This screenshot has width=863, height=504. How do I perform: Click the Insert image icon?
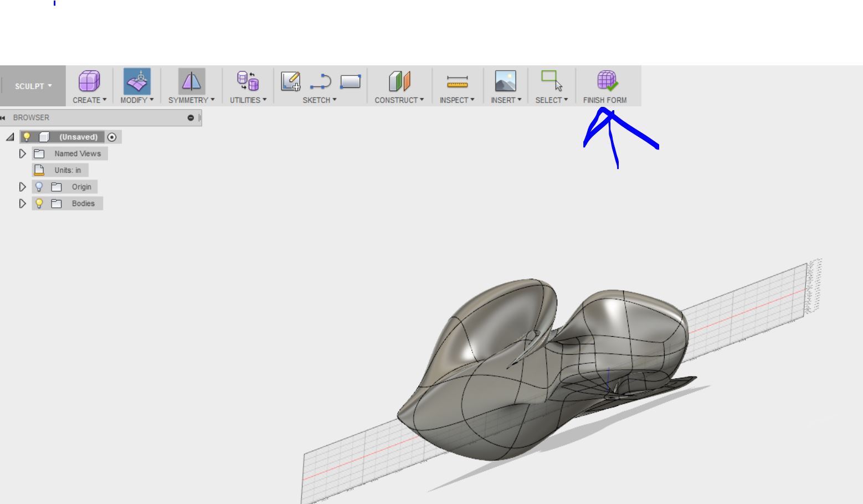(505, 81)
